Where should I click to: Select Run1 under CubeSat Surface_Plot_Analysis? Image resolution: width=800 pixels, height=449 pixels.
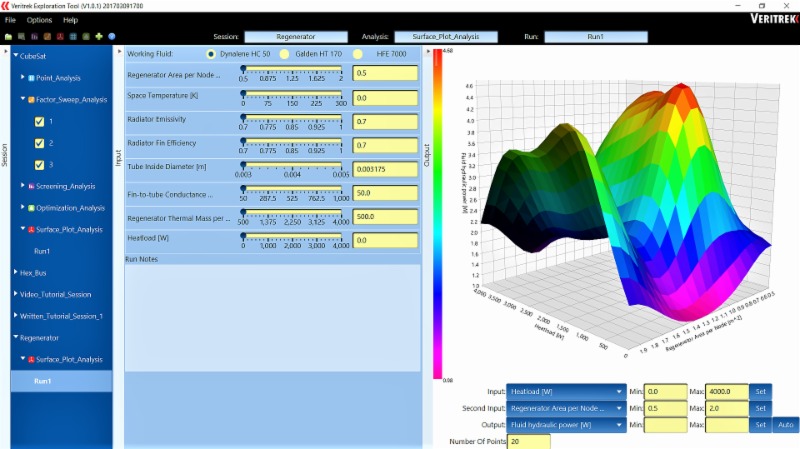[x=42, y=251]
